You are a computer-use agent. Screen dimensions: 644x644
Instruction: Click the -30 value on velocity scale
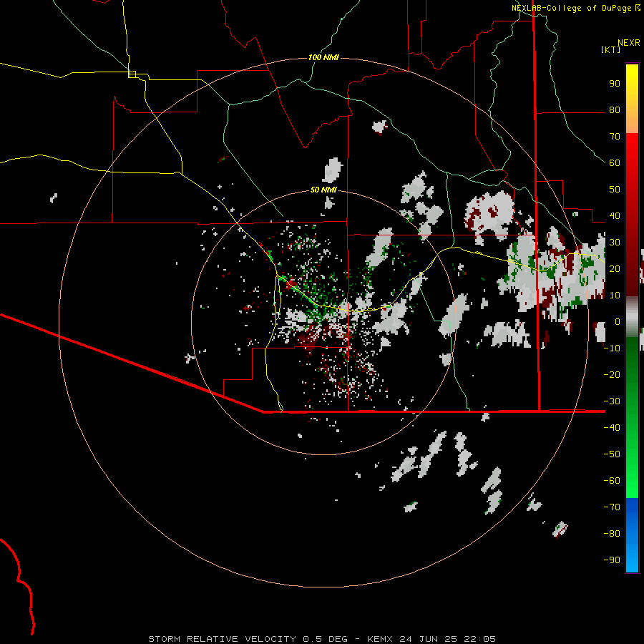(612, 401)
